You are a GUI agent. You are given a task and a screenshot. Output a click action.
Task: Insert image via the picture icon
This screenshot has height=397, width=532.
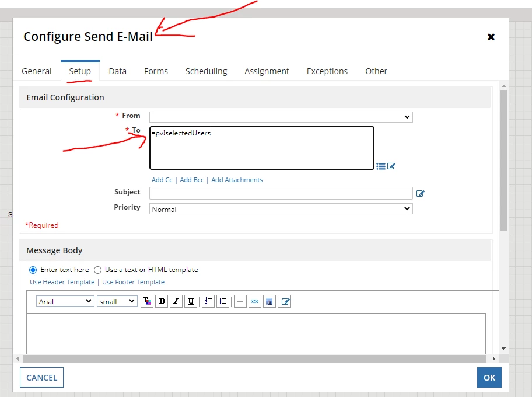pos(269,301)
